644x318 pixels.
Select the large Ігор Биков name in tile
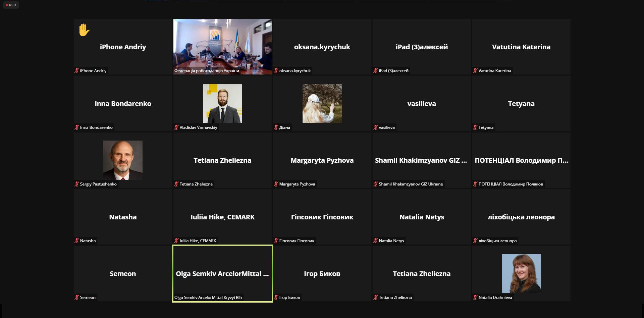322,274
